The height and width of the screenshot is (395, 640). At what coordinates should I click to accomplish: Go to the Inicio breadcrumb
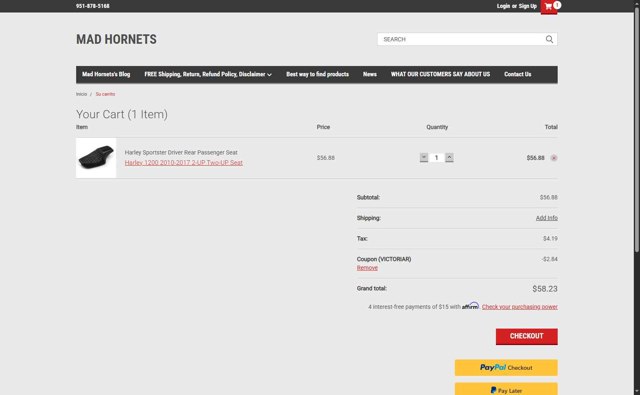click(81, 94)
